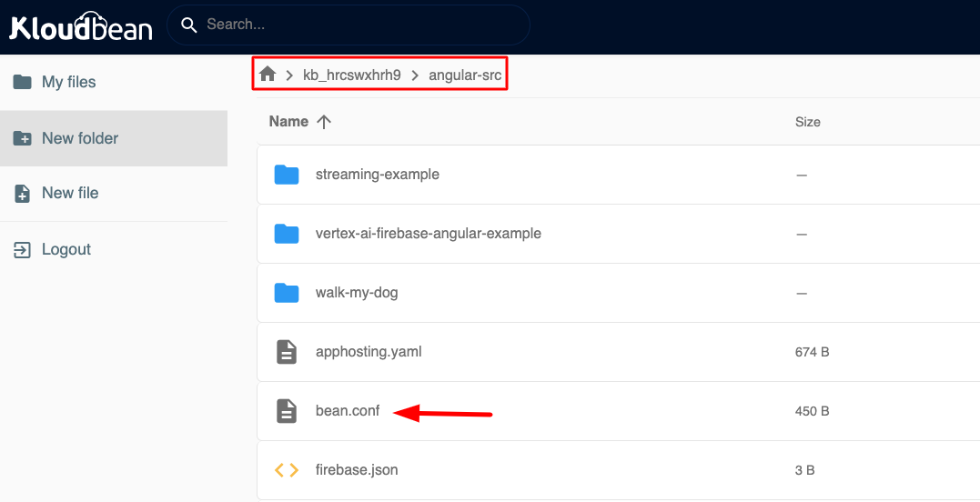Image resolution: width=980 pixels, height=502 pixels.
Task: Open My files in sidebar
Action: (114, 82)
